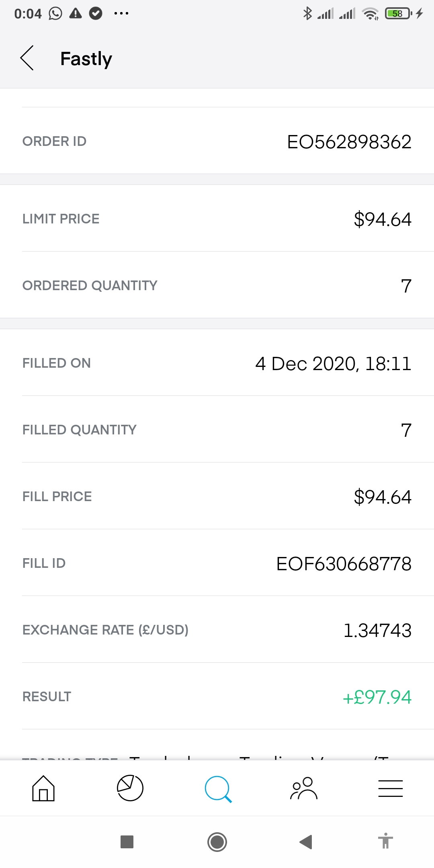434x868 pixels.
Task: Tap the exchange rate 1.34743
Action: click(377, 631)
